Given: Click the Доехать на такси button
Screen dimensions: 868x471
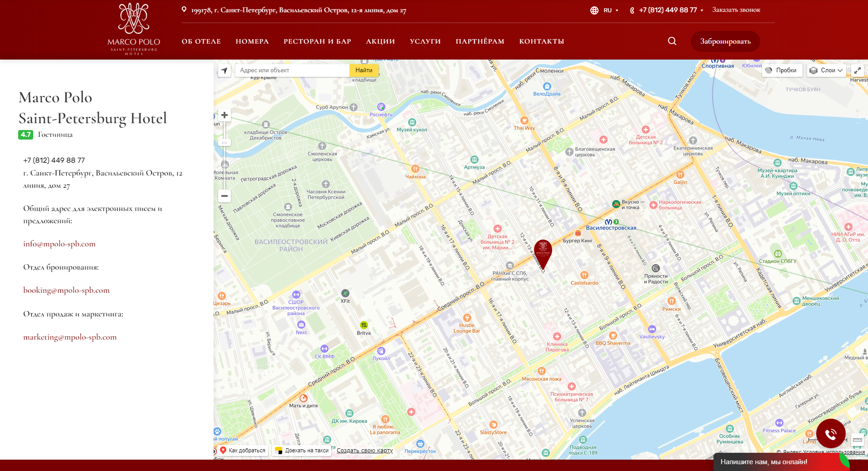Looking at the screenshot, I should 302,451.
